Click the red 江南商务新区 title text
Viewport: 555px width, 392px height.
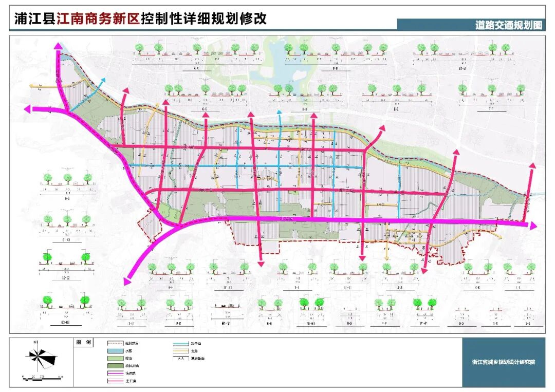coord(98,19)
